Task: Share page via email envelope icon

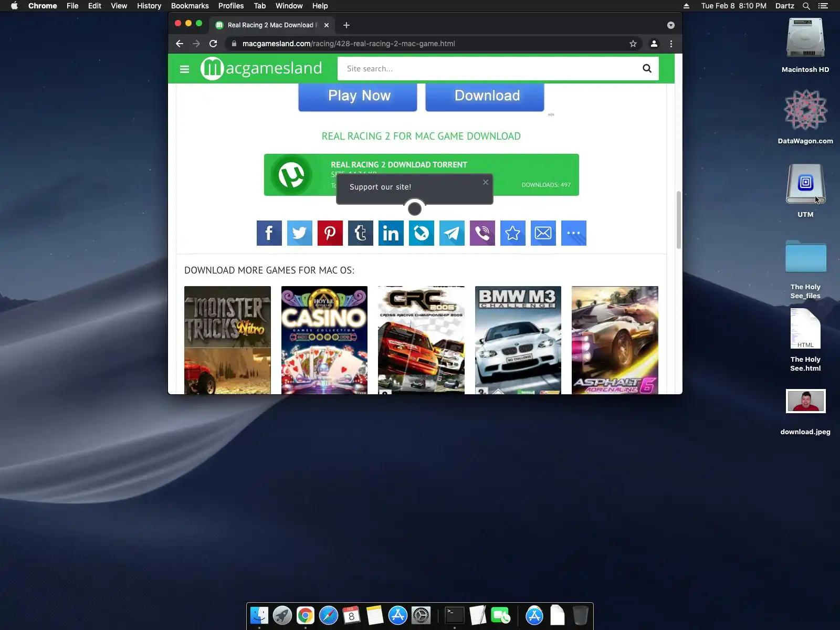Action: pos(543,233)
